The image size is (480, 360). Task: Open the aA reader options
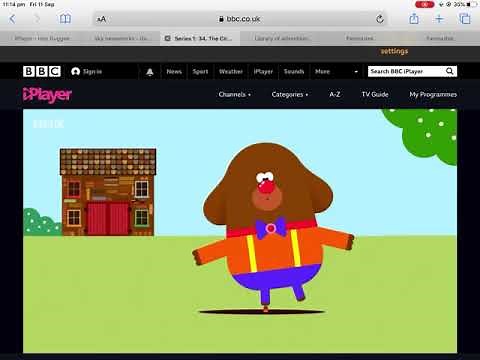[101, 19]
